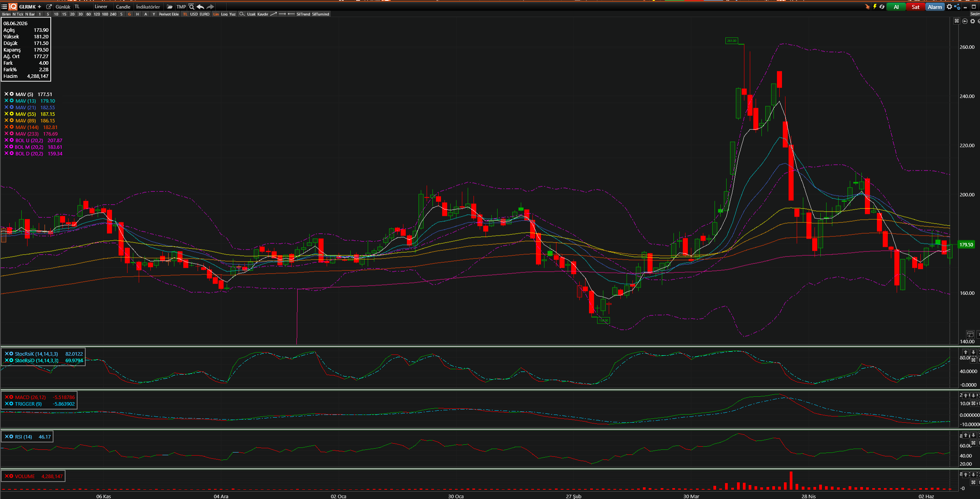The image size is (980, 499).
Task: Click the circled back arrow icon
Action: [x=965, y=21]
